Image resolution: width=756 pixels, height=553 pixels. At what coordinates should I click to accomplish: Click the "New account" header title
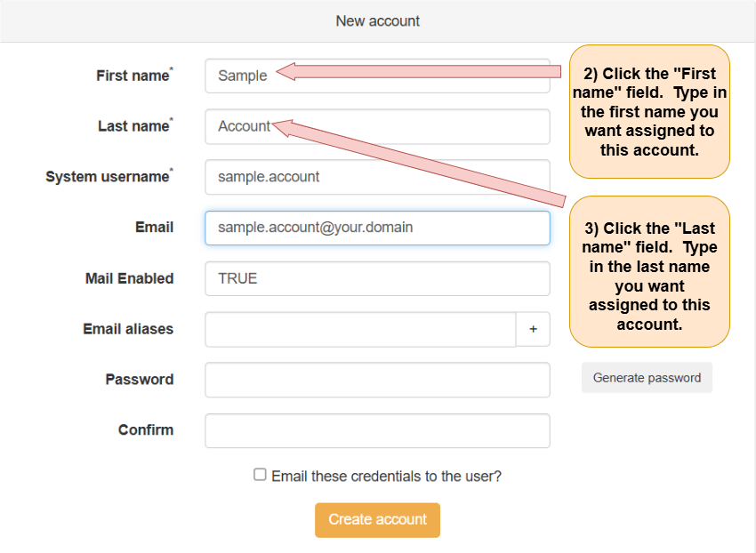point(378,20)
